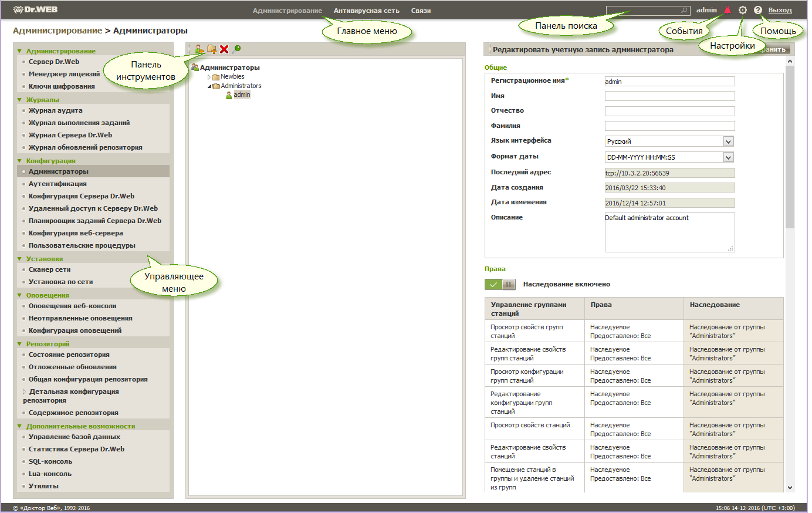Open Журнал обновлений репозитория

[86, 147]
